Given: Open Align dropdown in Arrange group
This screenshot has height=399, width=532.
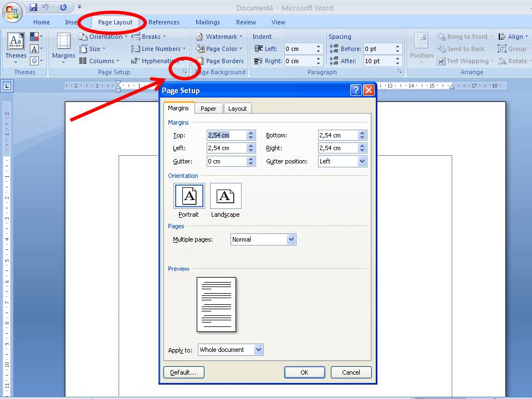Looking at the screenshot, I should coord(513,37).
